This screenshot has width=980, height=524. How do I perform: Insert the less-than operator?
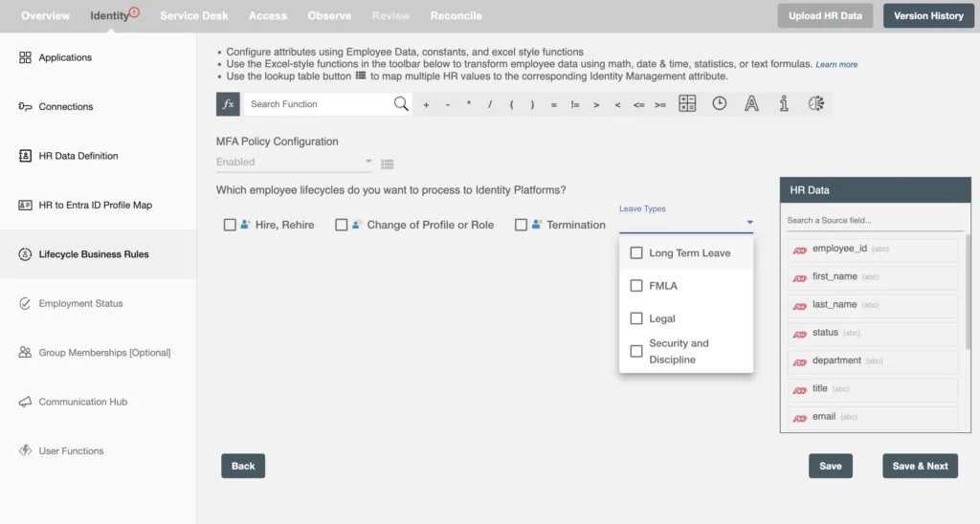[617, 105]
